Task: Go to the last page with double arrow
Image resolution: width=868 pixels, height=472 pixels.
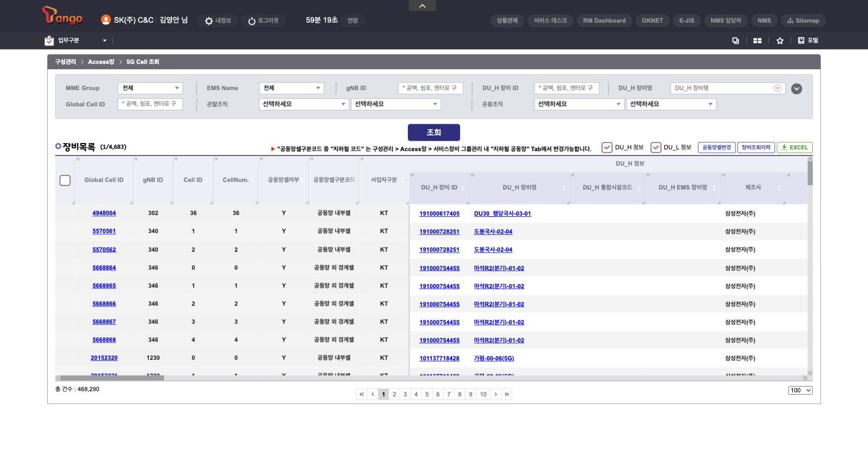Action: [507, 394]
